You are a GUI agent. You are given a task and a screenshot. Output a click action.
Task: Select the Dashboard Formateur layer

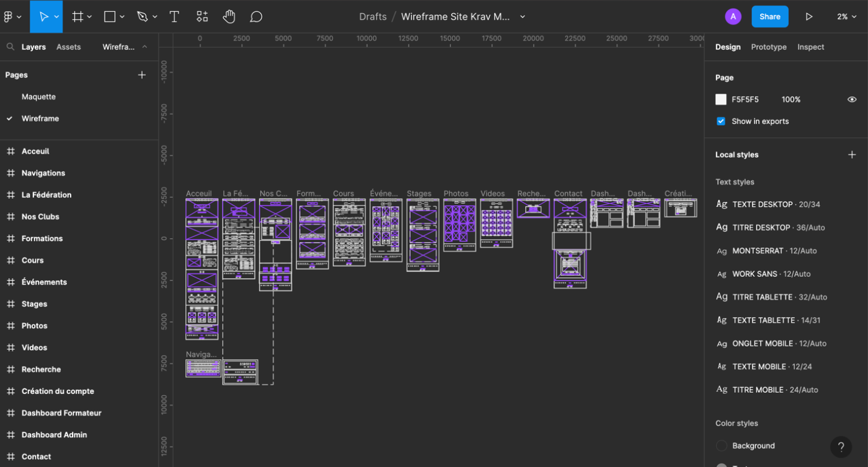tap(61, 413)
